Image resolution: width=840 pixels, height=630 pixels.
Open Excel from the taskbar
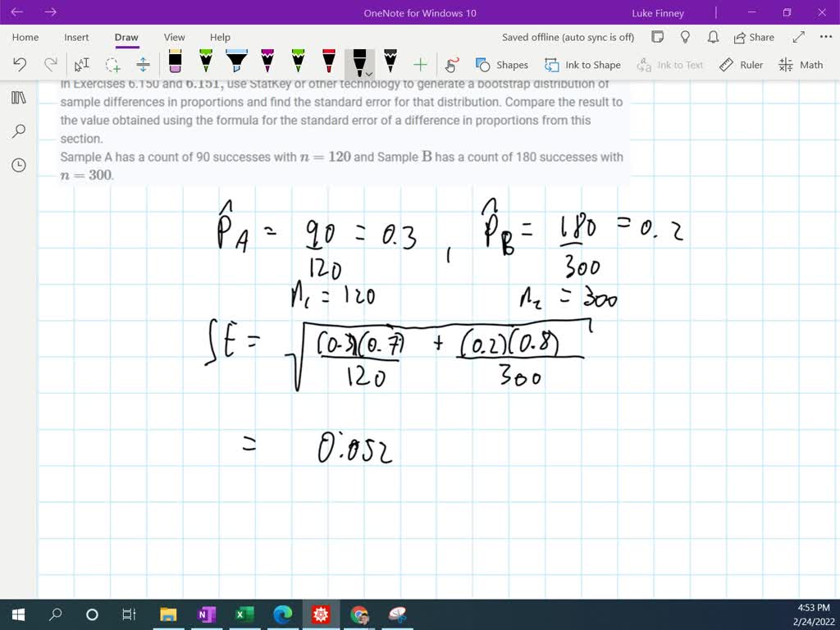[x=244, y=614]
